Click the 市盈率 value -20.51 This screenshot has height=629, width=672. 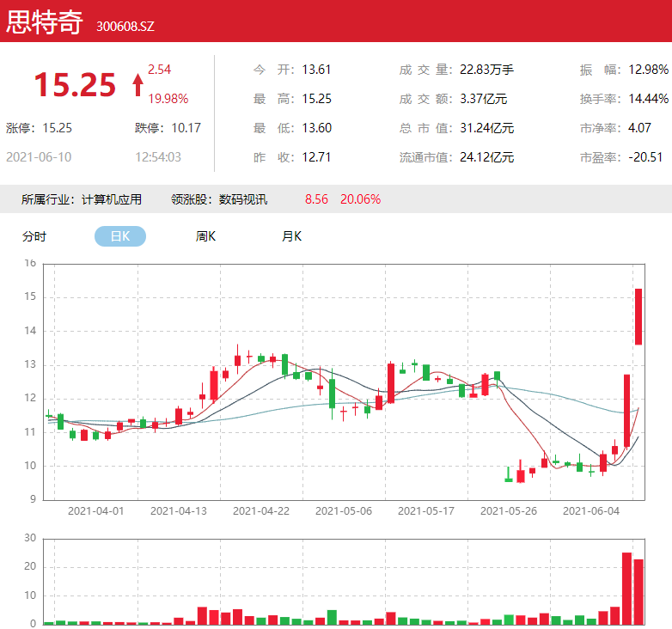[x=645, y=157]
